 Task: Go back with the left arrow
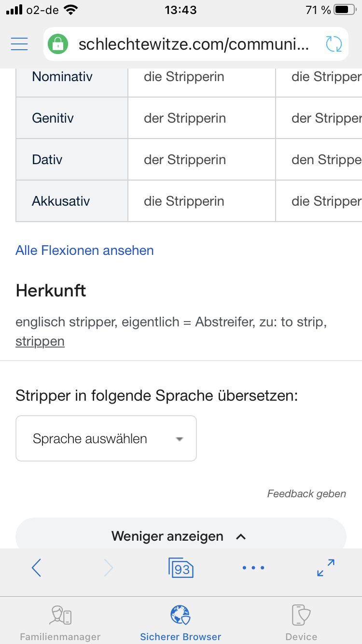(36, 568)
